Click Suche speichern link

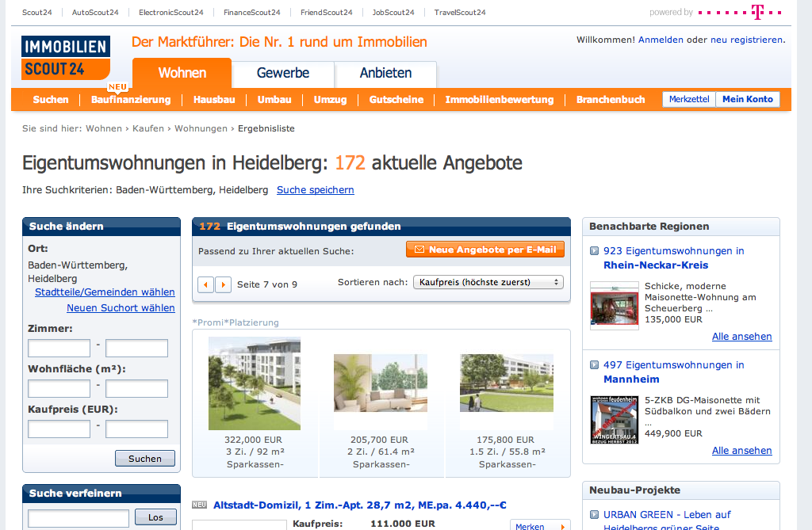coord(316,190)
